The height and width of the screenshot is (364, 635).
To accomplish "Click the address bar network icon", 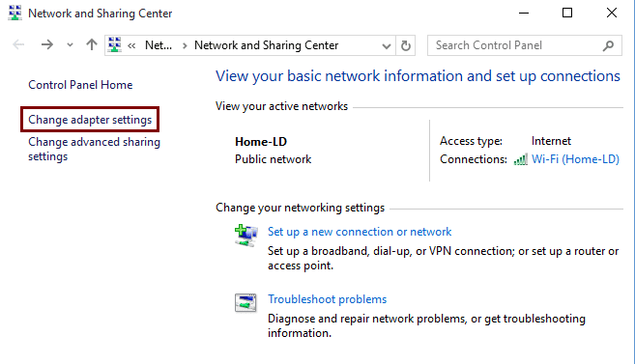I will (115, 44).
